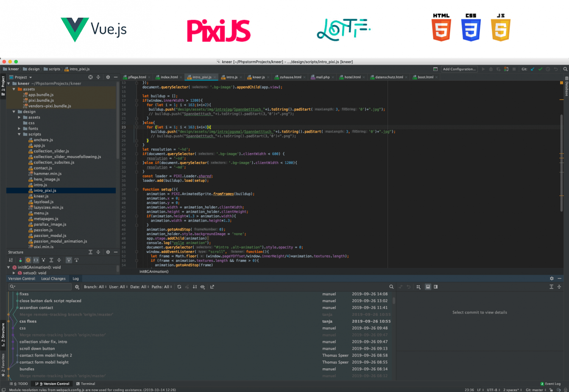The height and width of the screenshot is (392, 569).
Task: Click the log search input field
Action: (40, 287)
